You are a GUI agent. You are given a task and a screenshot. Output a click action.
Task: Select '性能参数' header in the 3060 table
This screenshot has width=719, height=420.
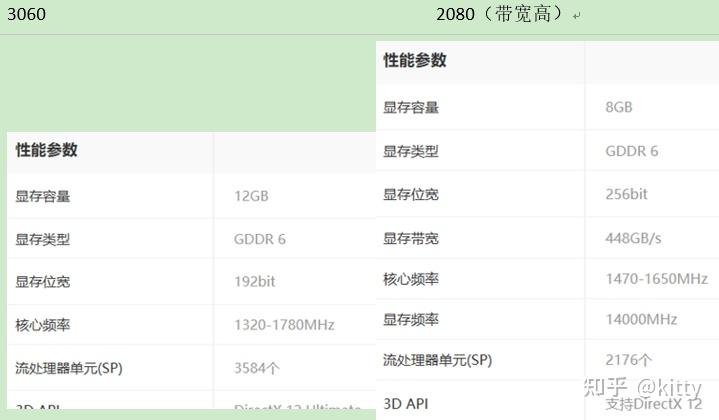(x=46, y=150)
